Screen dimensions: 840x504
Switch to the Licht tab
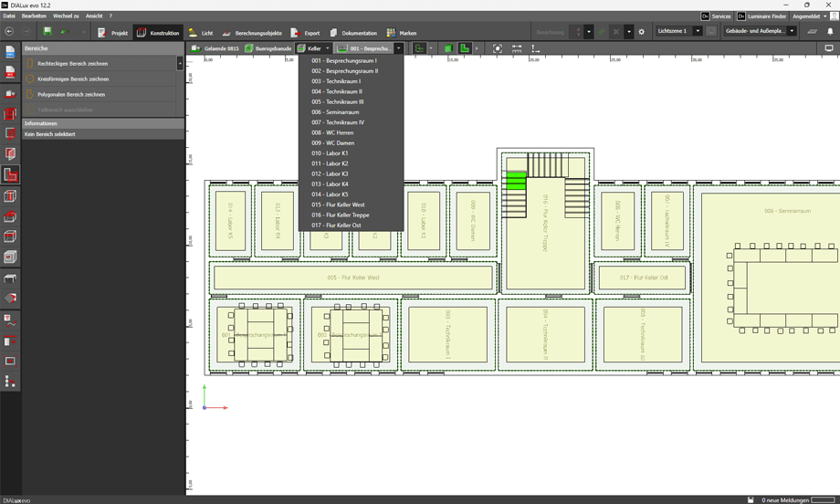[201, 33]
